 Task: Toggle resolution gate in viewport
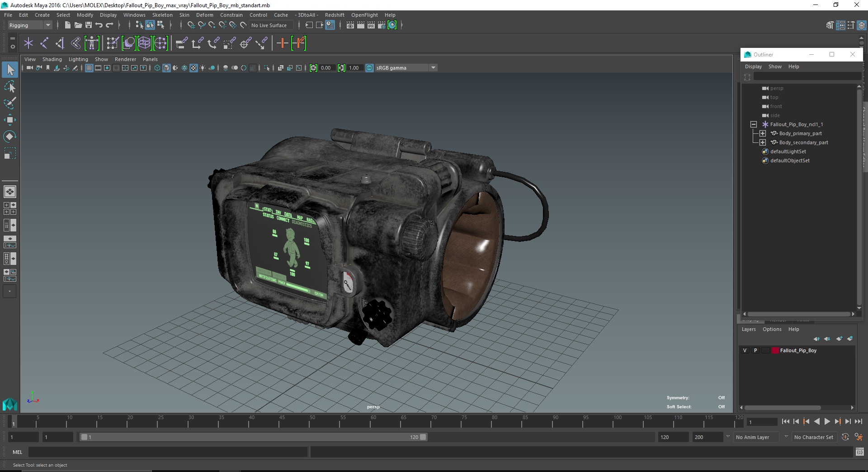(x=107, y=68)
